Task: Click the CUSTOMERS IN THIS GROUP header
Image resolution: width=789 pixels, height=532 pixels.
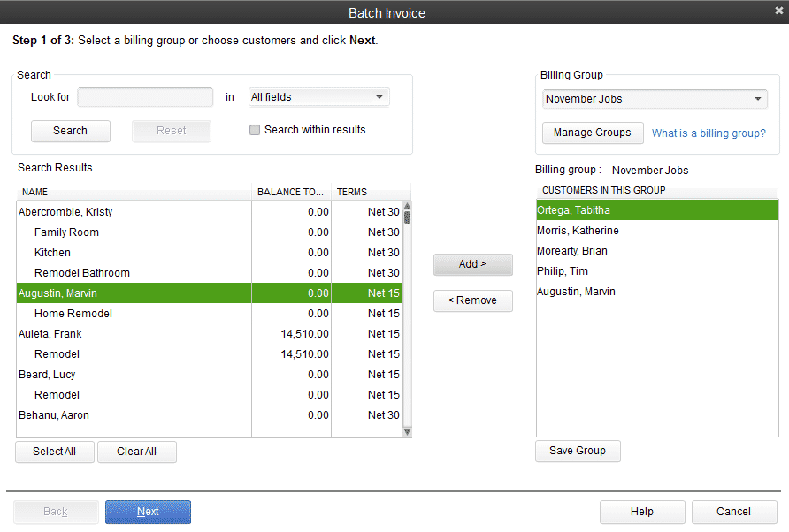Action: (657, 190)
